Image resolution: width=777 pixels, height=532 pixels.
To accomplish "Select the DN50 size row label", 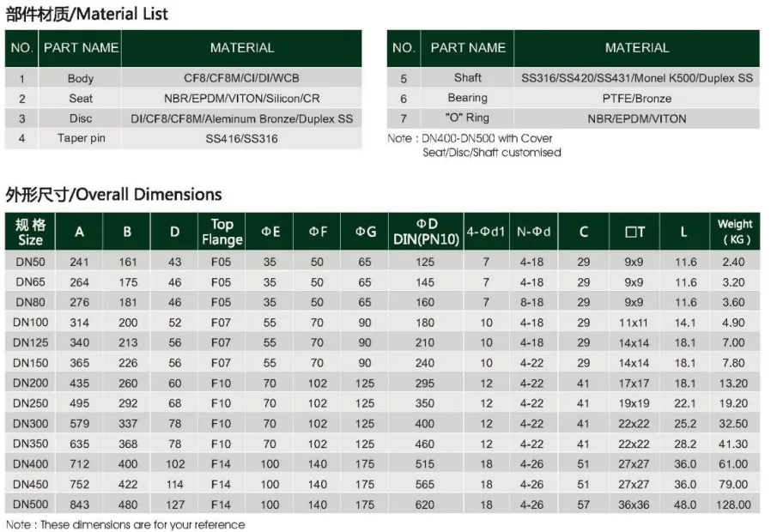I will click(x=30, y=262).
